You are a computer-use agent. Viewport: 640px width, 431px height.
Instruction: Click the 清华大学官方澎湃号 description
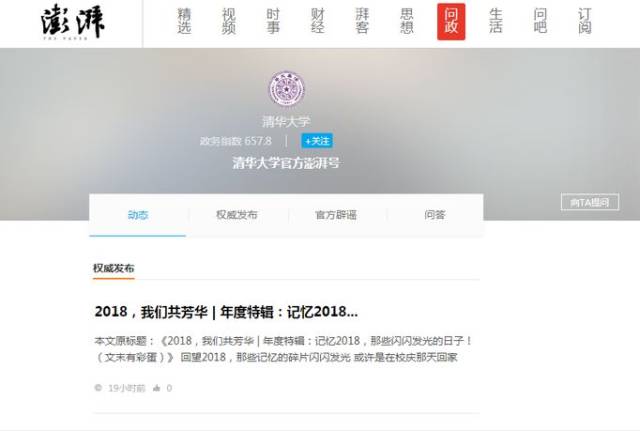pos(286,163)
